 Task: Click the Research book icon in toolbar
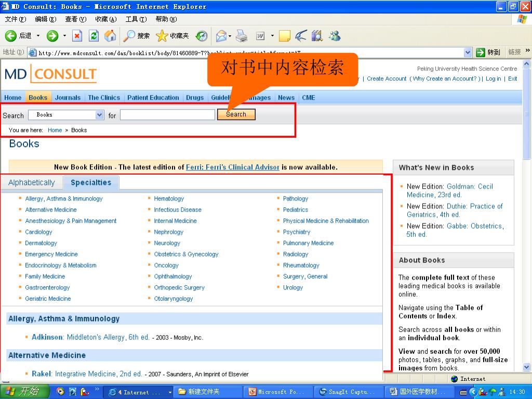pyautogui.click(x=317, y=36)
